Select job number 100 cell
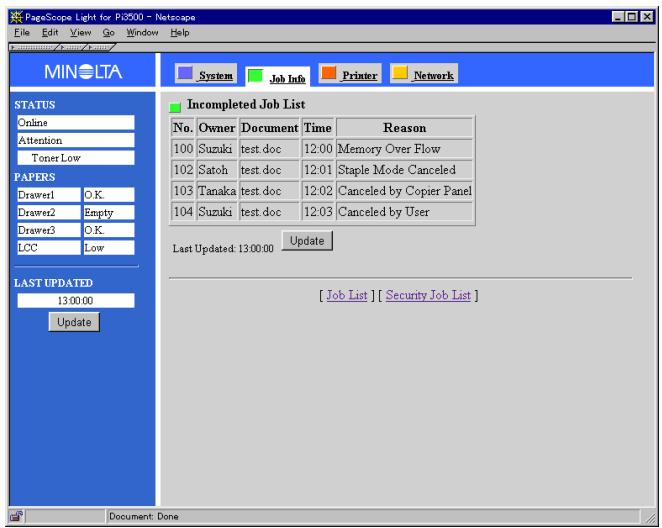This screenshot has height=528, width=662. click(x=183, y=149)
